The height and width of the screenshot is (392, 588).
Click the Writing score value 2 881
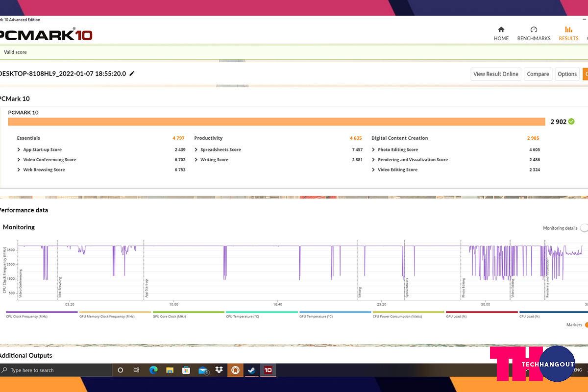(357, 160)
